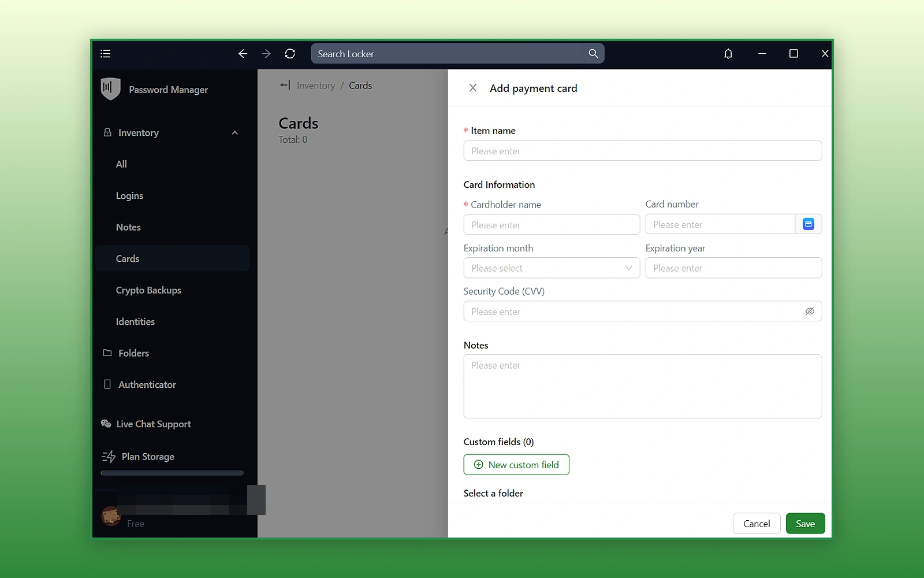
Task: Click the Live Chat Support icon
Action: coord(106,424)
